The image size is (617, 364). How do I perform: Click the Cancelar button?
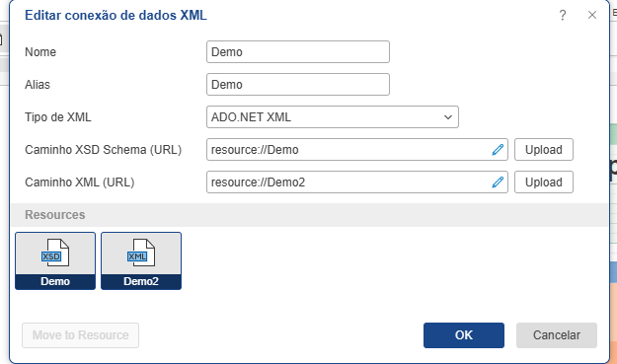[x=557, y=335]
